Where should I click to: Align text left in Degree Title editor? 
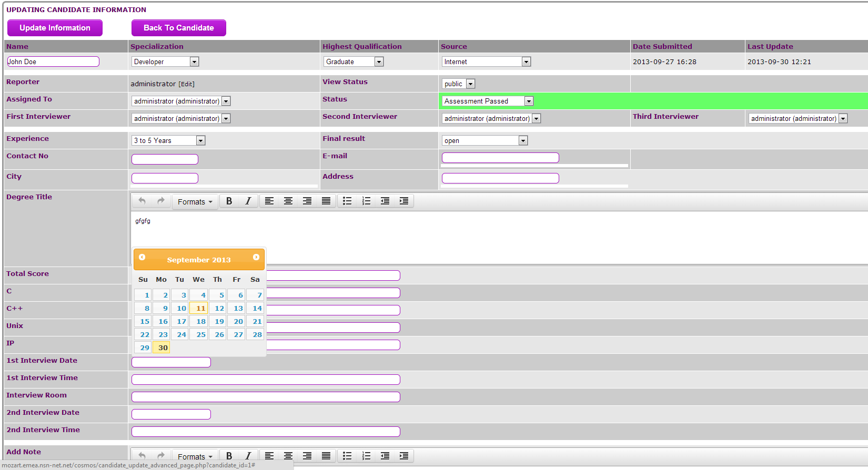tap(269, 201)
